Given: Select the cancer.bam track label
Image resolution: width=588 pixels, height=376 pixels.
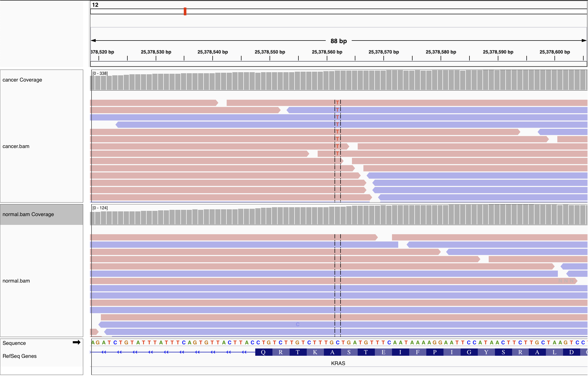Looking at the screenshot, I should (16, 146).
